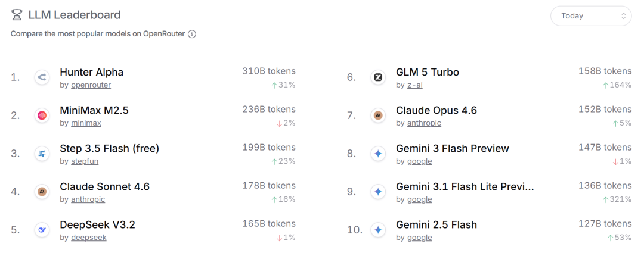Open the Hunter Alpha model page

pyautogui.click(x=91, y=72)
